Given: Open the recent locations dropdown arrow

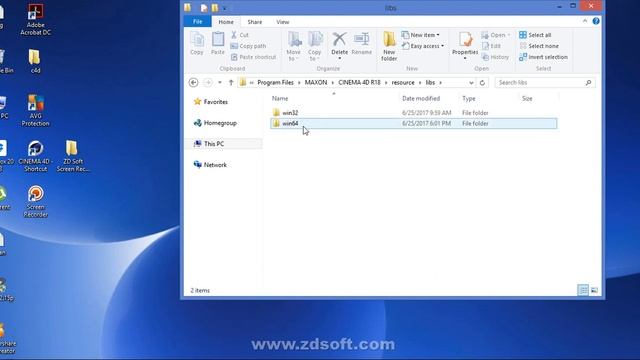Looking at the screenshot, I should coord(220,82).
